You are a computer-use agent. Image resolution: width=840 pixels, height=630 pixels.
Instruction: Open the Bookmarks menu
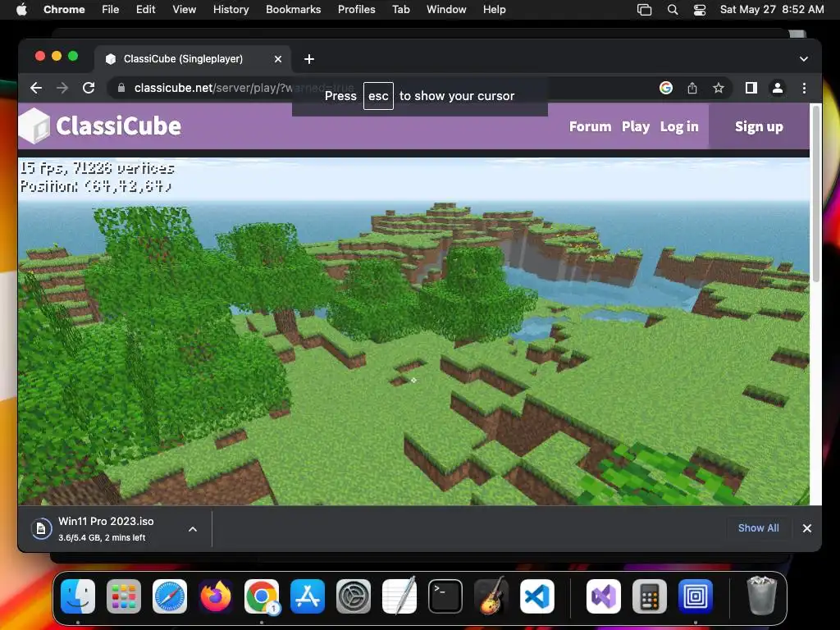coord(293,10)
